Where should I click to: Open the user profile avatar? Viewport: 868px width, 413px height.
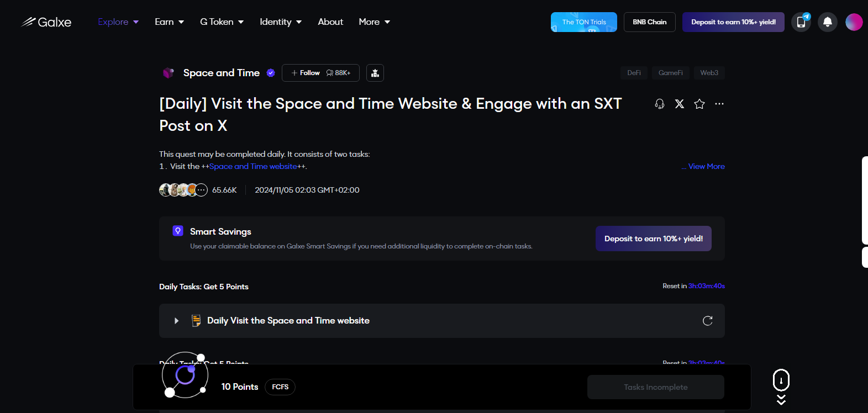pyautogui.click(x=854, y=22)
